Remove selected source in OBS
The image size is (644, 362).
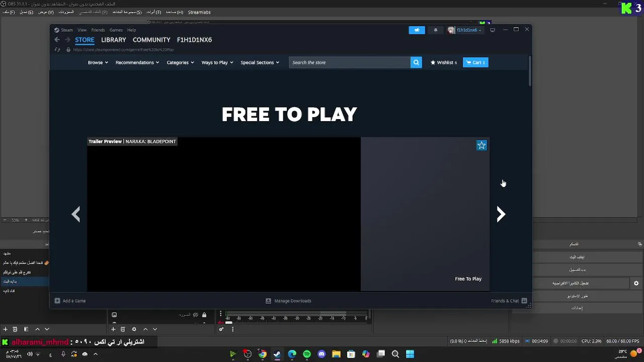[123, 329]
